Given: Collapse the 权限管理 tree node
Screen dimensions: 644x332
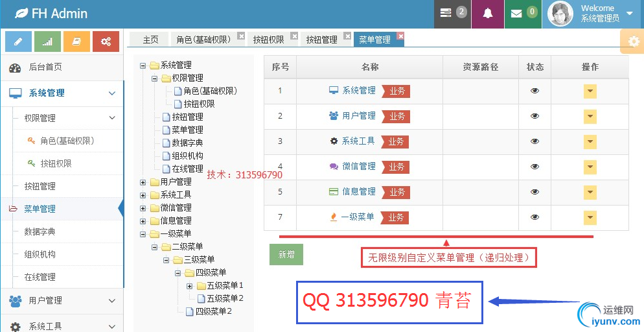Looking at the screenshot, I should (x=154, y=78).
